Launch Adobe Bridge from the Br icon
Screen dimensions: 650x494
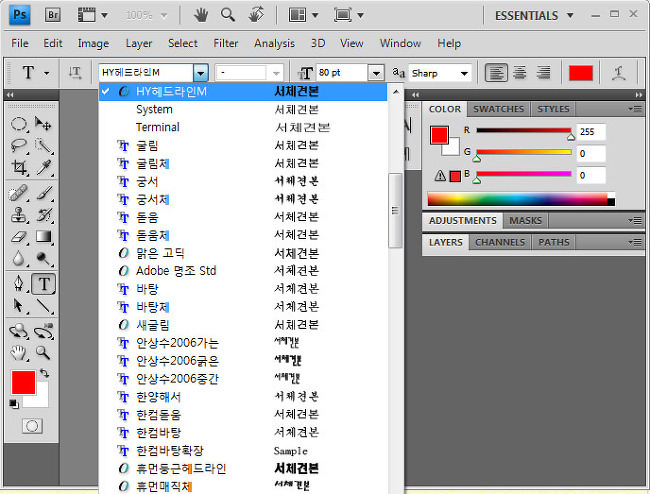[x=53, y=15]
